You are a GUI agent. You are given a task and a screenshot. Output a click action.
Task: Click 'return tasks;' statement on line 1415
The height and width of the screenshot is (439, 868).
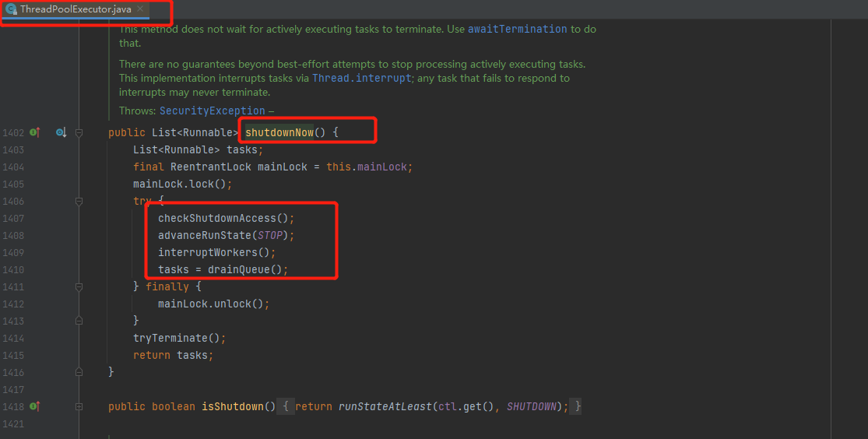click(x=174, y=355)
